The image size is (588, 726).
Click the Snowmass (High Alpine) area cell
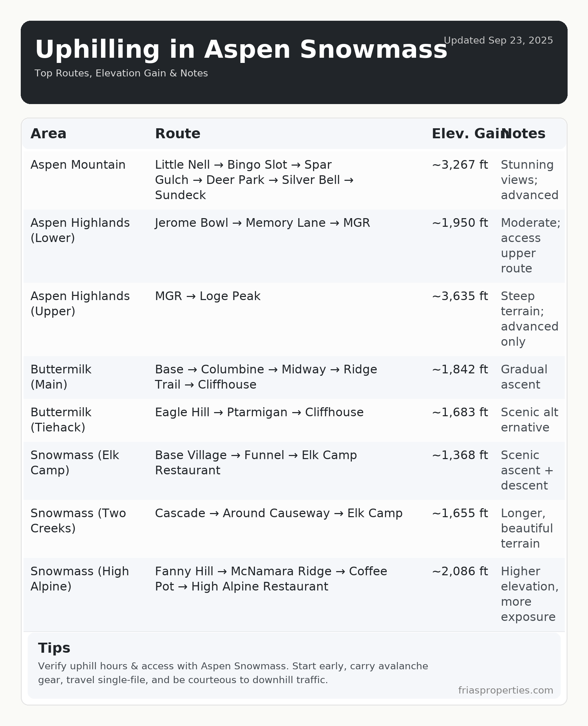pos(80,579)
